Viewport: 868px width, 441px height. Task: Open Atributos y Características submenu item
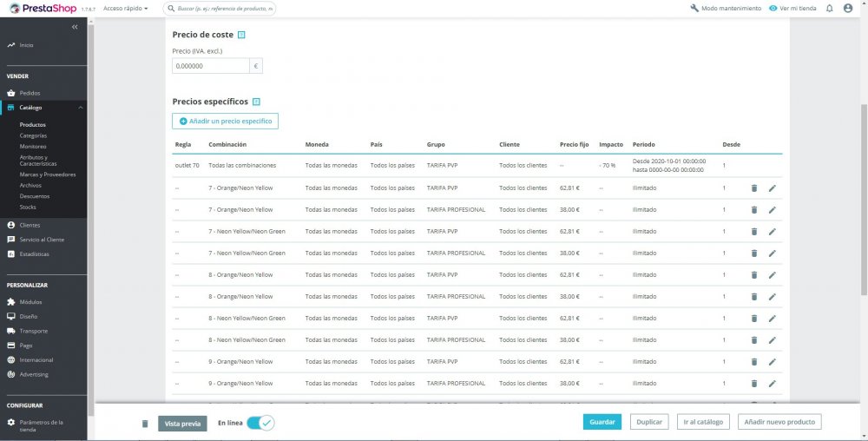(38, 161)
